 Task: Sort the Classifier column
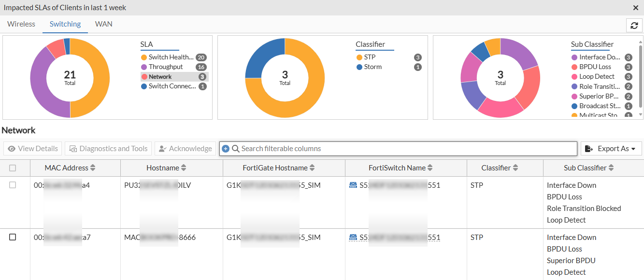pos(515,168)
